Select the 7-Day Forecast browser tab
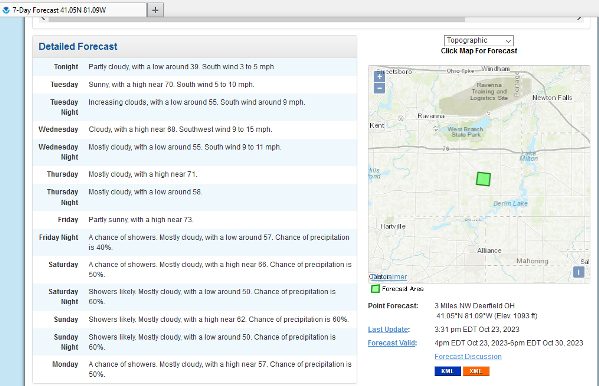This screenshot has height=386, width=599. pyautogui.click(x=73, y=10)
